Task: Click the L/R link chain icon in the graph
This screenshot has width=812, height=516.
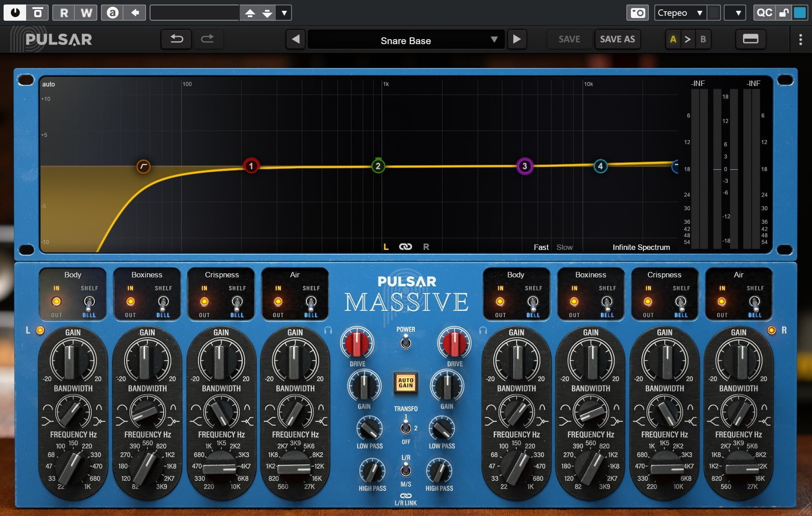Action: (406, 247)
